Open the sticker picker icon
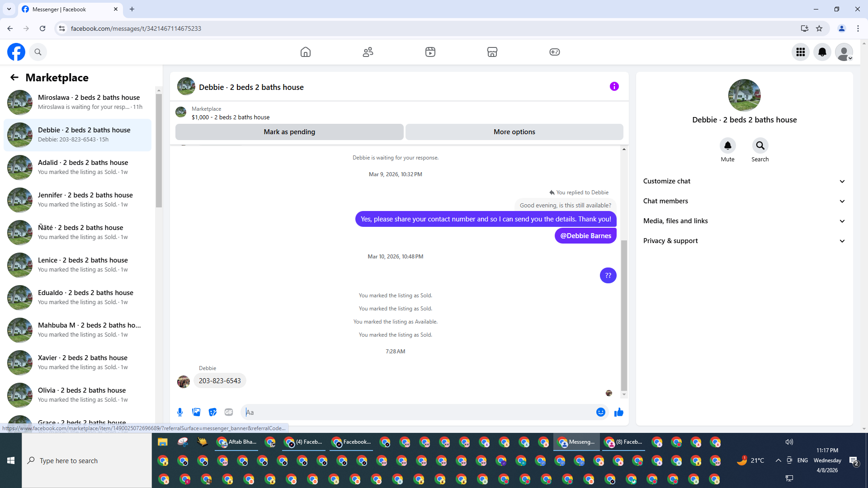Image resolution: width=868 pixels, height=488 pixels. 212,412
